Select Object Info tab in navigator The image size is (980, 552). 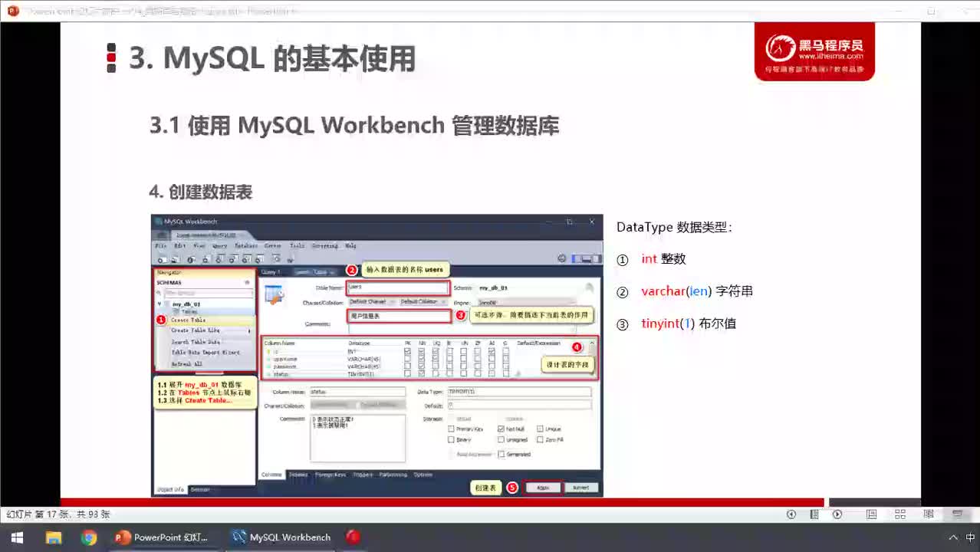pos(170,489)
